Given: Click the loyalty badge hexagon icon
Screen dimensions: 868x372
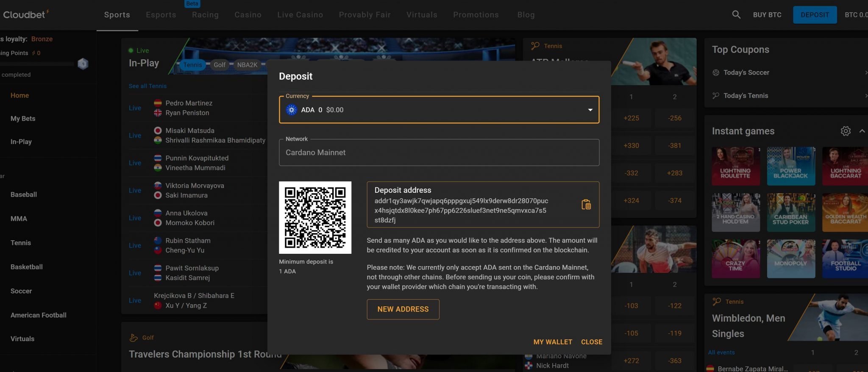Looking at the screenshot, I should coord(83,64).
